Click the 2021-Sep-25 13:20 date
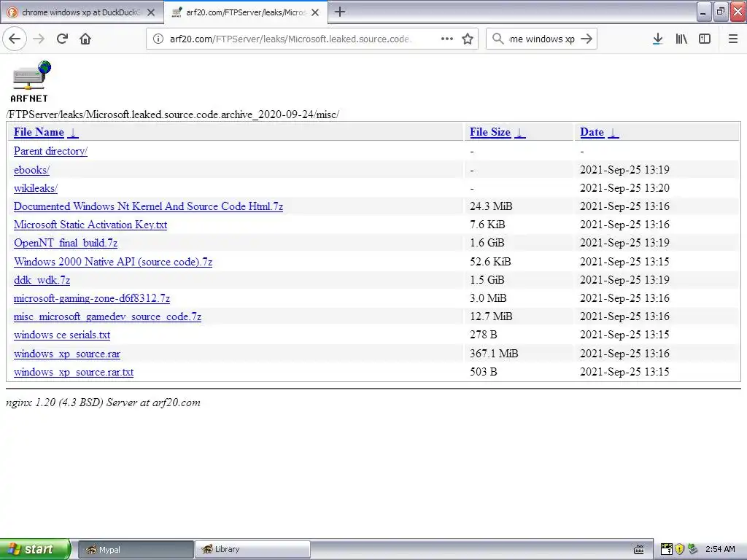This screenshot has width=747, height=560. click(624, 188)
